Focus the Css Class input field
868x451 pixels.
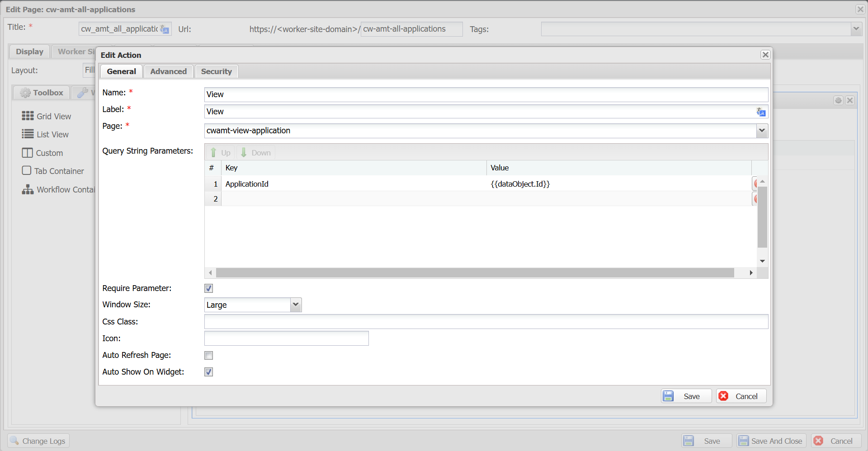486,322
